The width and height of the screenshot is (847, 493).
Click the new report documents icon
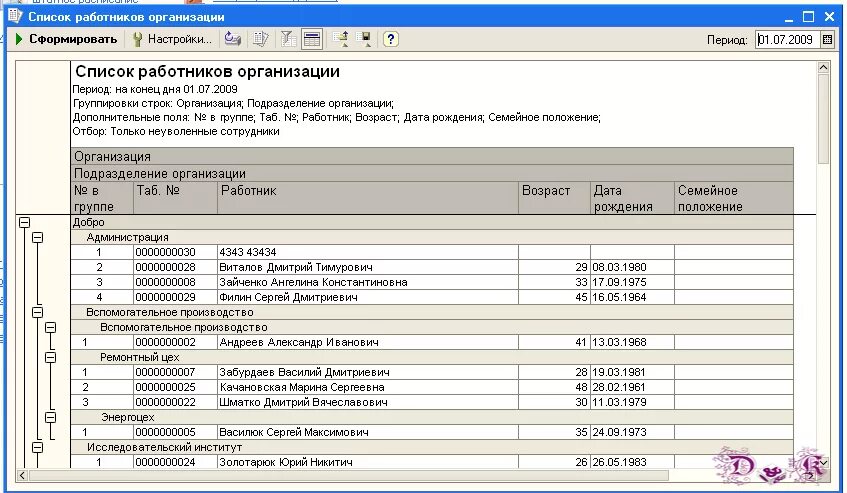[x=261, y=39]
